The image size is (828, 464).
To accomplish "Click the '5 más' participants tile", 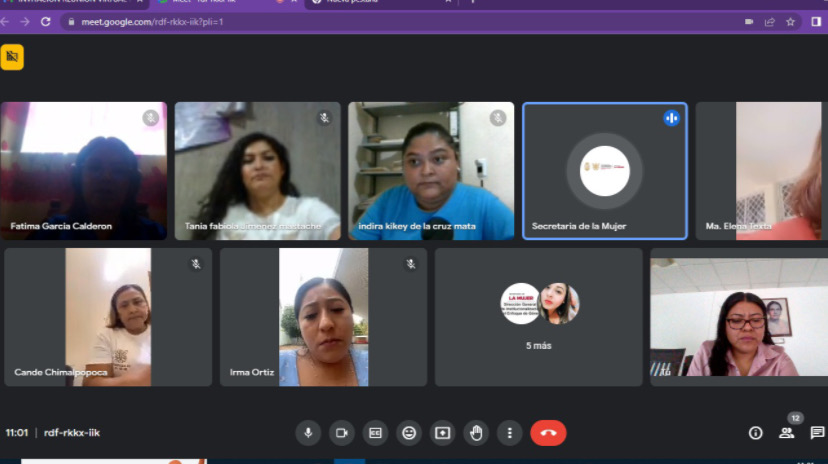I will click(x=538, y=317).
